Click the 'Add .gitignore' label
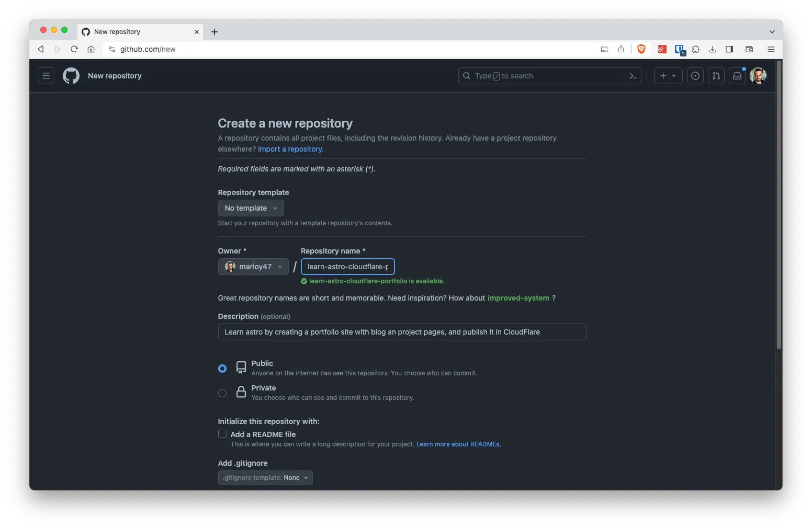This screenshot has width=812, height=529. [x=243, y=463]
